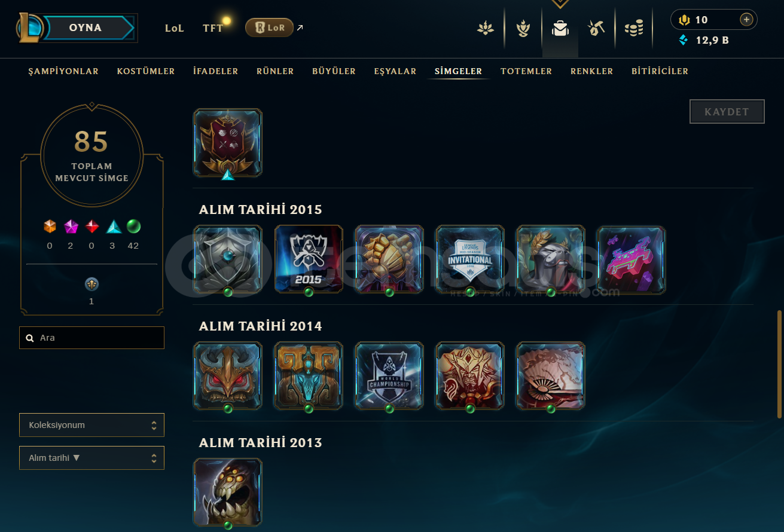Click the plus button beside RP balance
Viewport: 784px width, 532px height.
746,20
